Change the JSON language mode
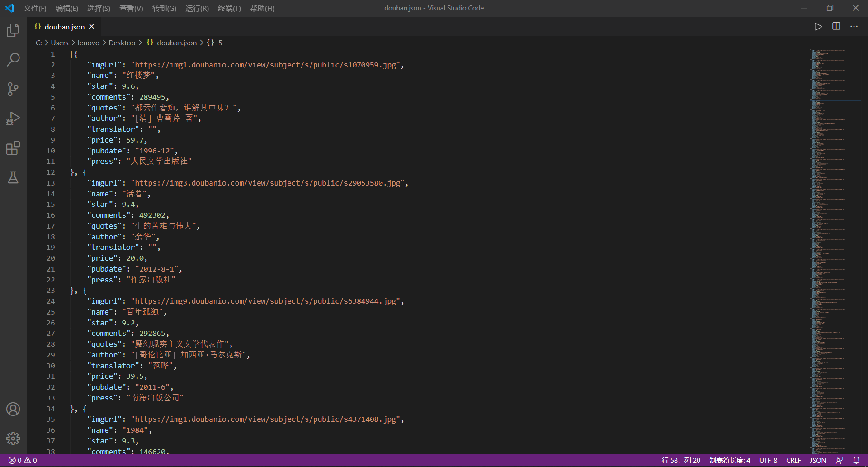The height and width of the screenshot is (467, 868). (818, 460)
